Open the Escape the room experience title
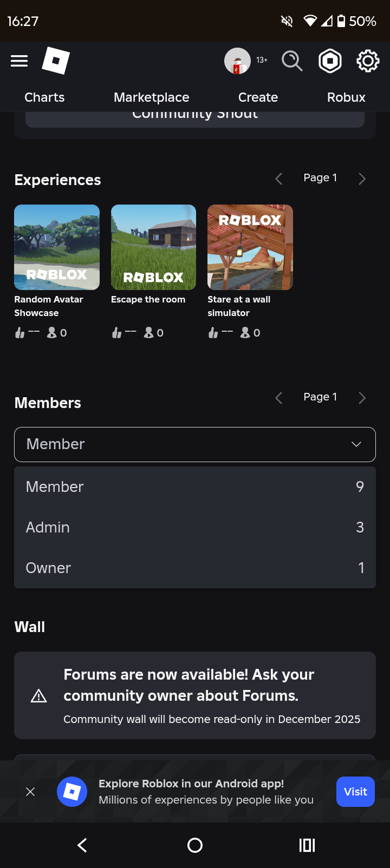The width and height of the screenshot is (390, 868). click(148, 299)
